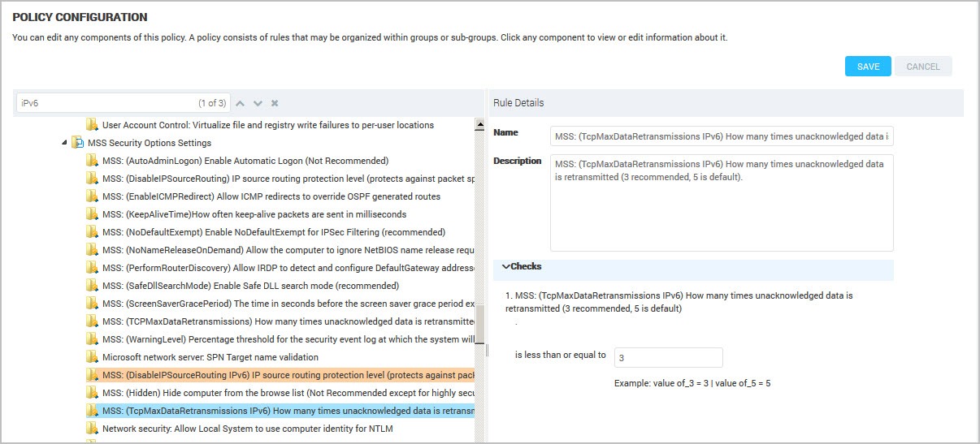Click the next search result arrow
Viewport: 980px width, 444px height.
click(x=258, y=104)
